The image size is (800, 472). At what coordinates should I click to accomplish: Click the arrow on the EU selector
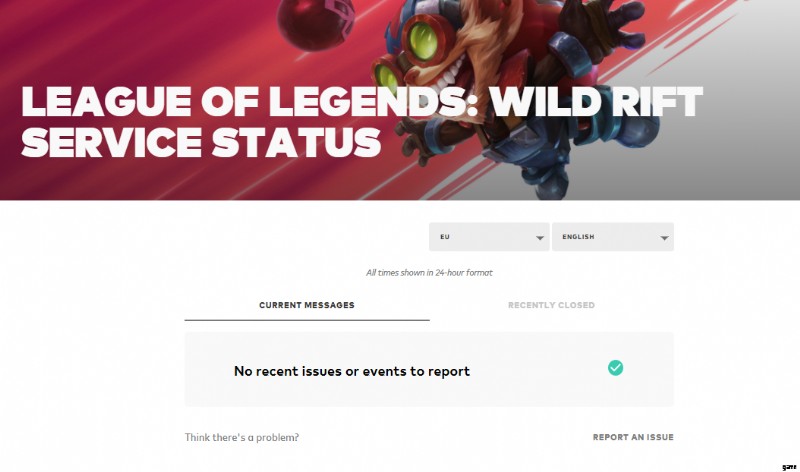click(x=539, y=238)
